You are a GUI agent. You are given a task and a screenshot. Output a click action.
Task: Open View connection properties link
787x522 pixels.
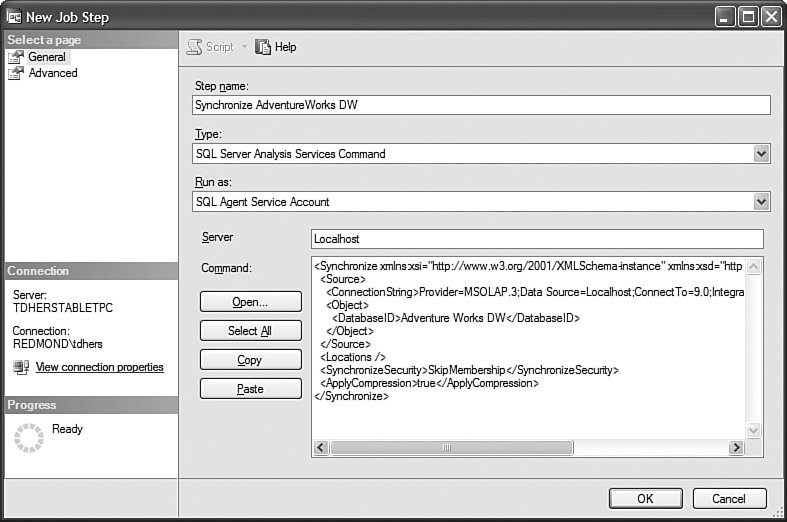(99, 367)
